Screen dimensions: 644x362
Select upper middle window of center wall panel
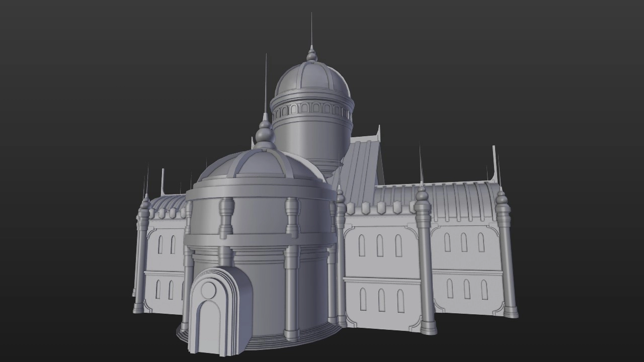coord(380,245)
